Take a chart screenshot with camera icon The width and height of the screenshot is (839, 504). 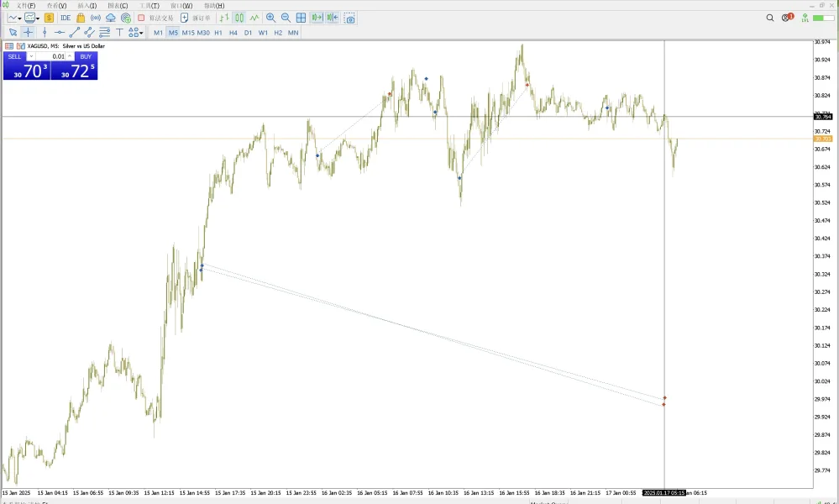click(349, 18)
